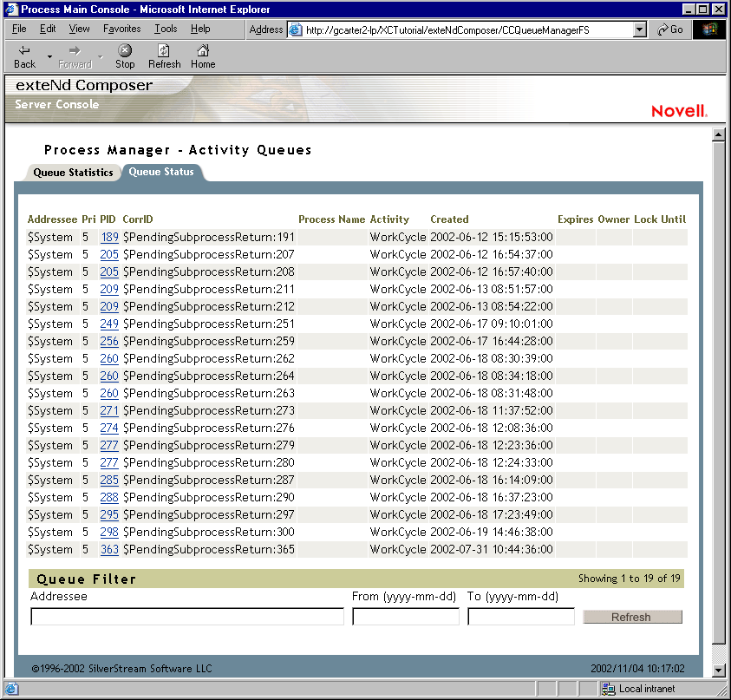Viewport: 731px width, 700px height.
Task: Click the scrollbar up arrow
Action: tap(718, 135)
